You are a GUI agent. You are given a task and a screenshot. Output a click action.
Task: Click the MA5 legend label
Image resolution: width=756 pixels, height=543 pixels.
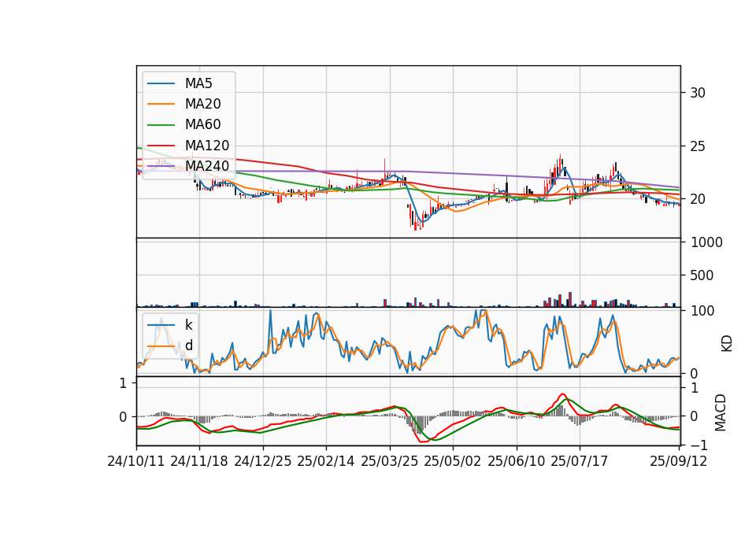198,83
